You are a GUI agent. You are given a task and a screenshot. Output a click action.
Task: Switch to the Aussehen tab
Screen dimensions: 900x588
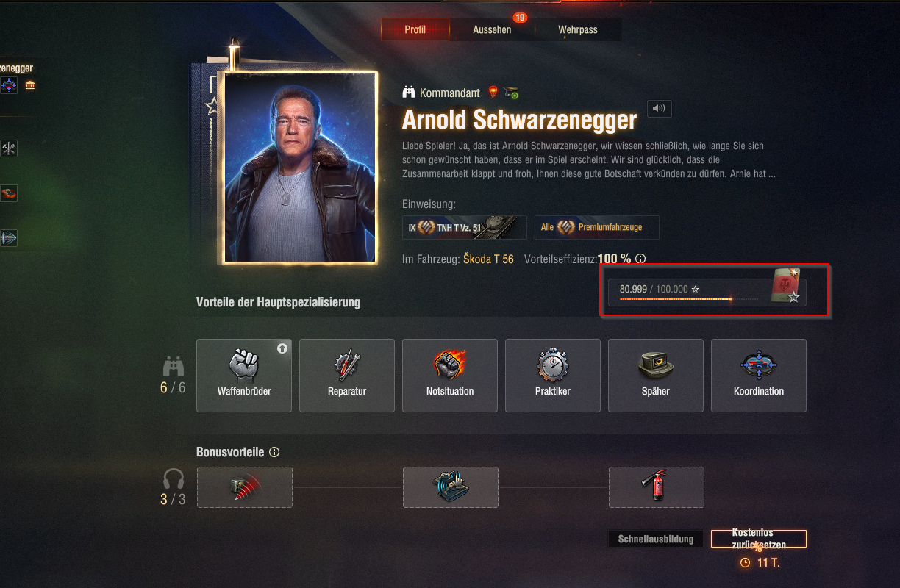point(492,30)
